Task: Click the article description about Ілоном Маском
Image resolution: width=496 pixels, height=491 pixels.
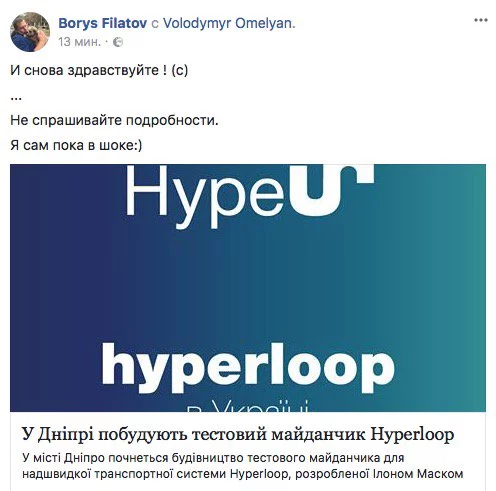Action: click(x=242, y=466)
